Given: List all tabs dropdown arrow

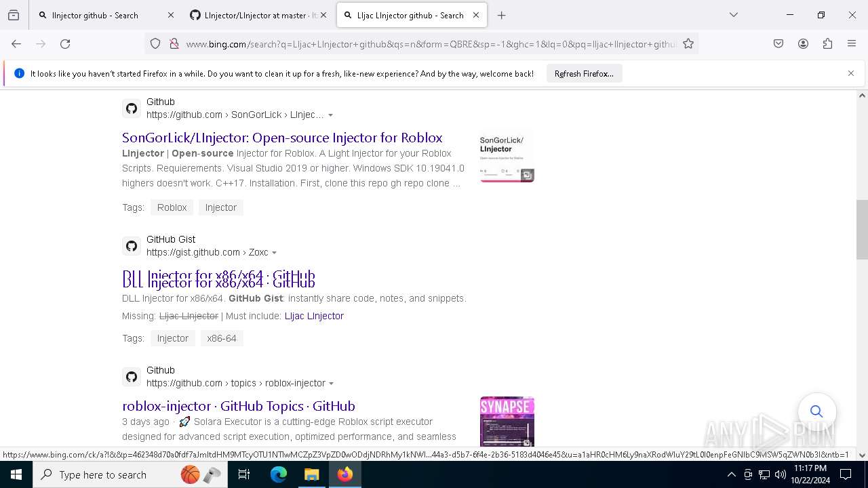Looking at the screenshot, I should pyautogui.click(x=733, y=15).
